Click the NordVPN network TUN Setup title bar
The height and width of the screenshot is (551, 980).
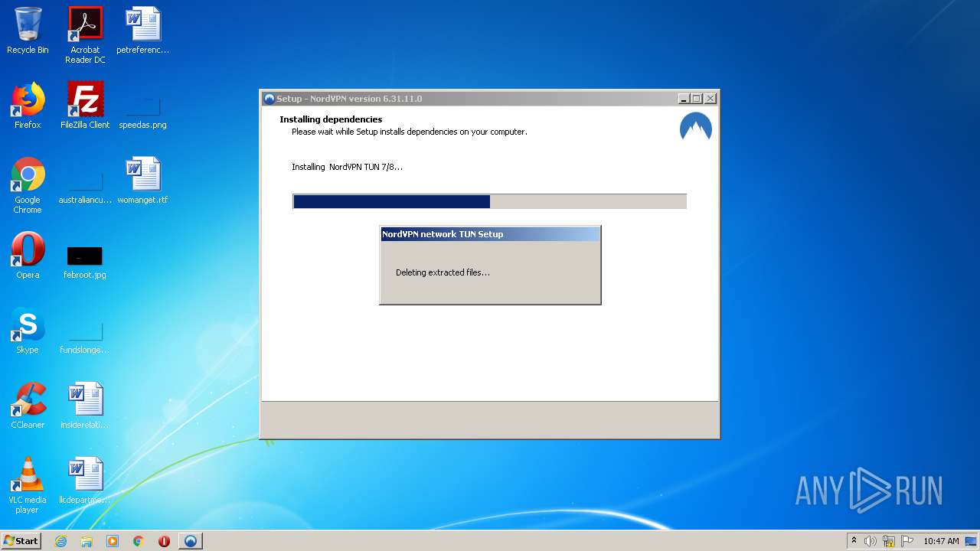tap(490, 234)
